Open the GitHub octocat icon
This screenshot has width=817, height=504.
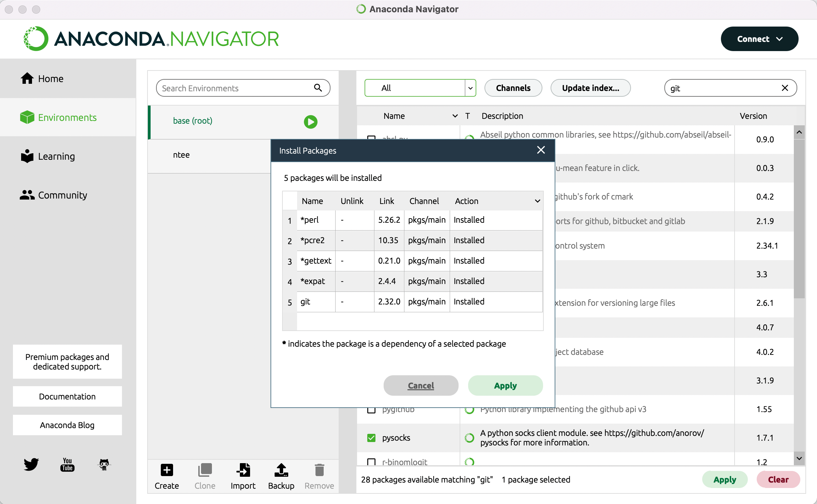[104, 464]
